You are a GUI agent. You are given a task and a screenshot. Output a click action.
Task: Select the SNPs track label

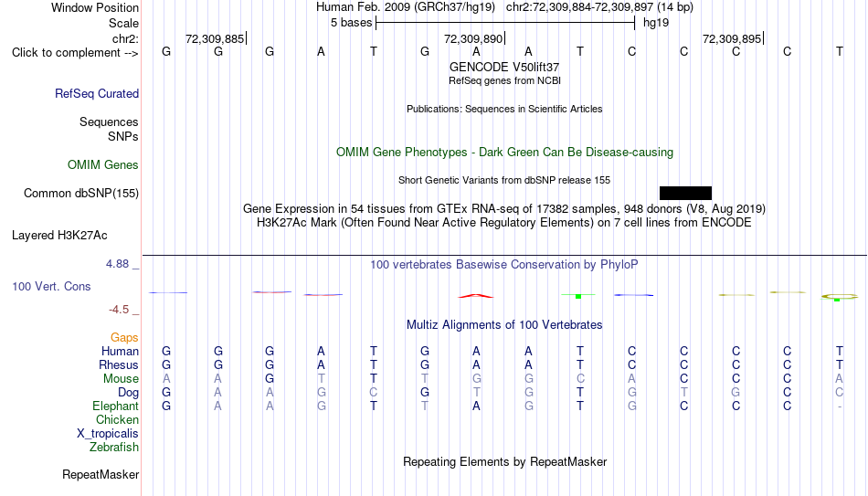[x=123, y=136]
